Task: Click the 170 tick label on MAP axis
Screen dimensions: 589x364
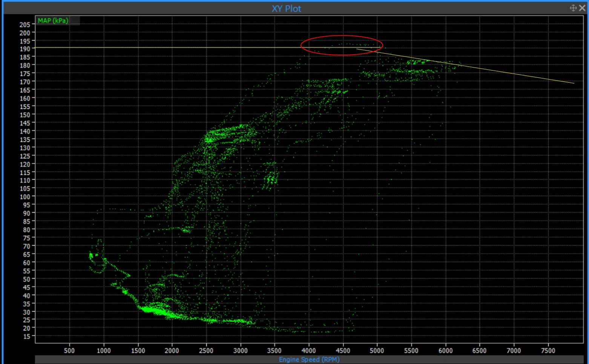Action: pyautogui.click(x=25, y=82)
